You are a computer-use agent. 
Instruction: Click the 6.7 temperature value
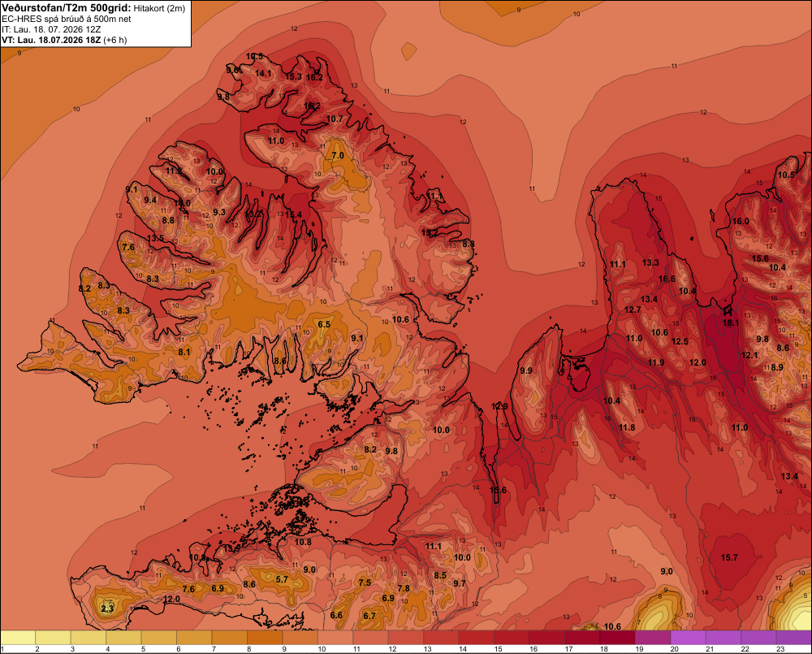(369, 616)
